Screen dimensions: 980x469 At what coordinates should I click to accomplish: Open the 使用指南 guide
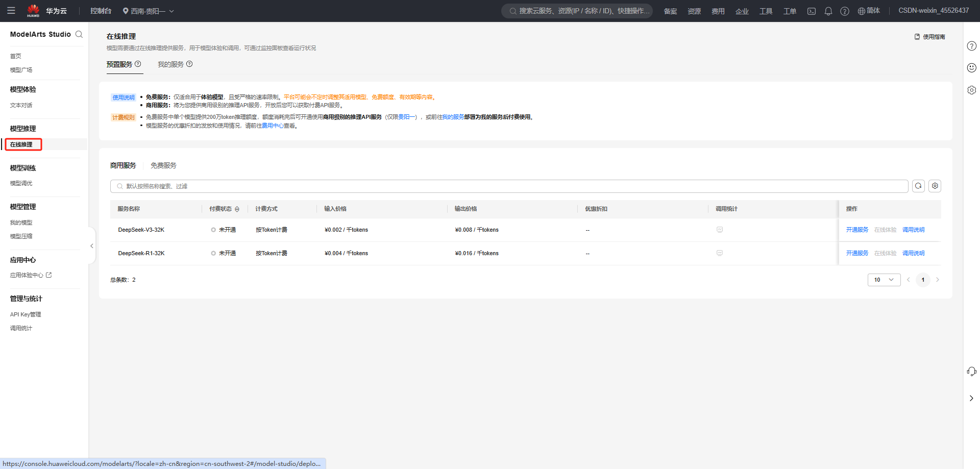pyautogui.click(x=929, y=37)
